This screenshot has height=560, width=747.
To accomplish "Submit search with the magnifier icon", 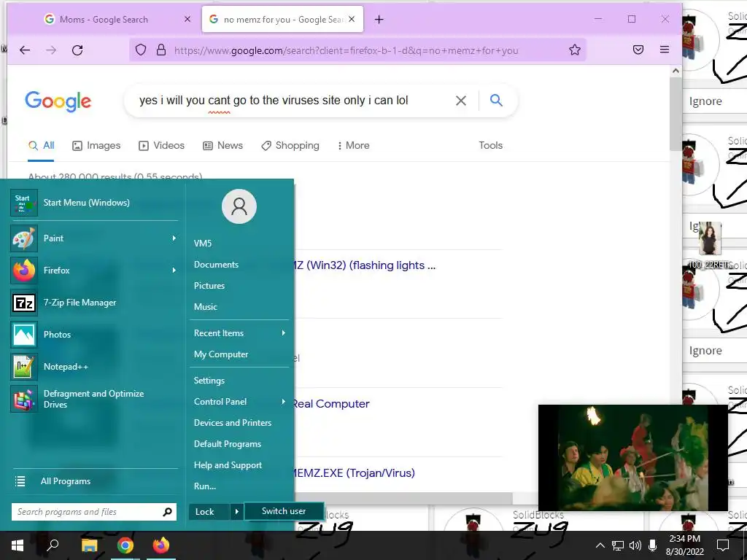I will tap(496, 100).
